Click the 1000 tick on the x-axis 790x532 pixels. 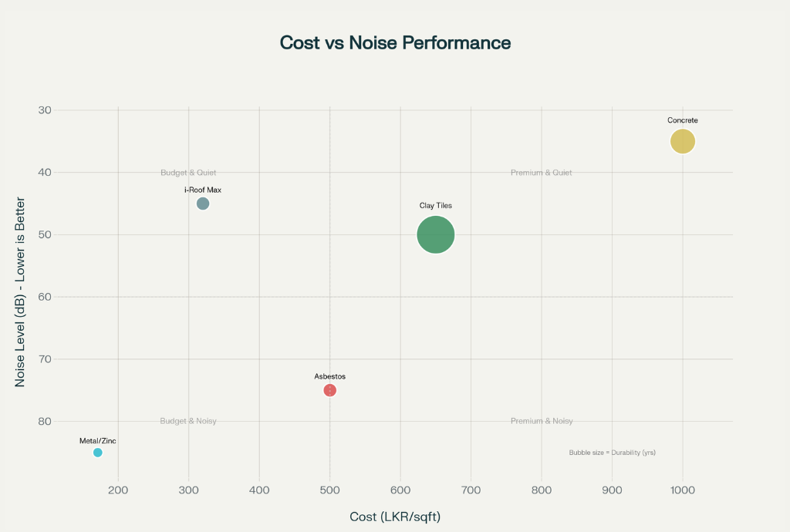pyautogui.click(x=683, y=490)
